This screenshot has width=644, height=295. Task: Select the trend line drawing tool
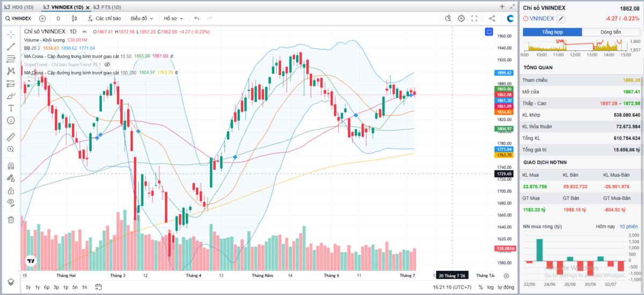[10, 46]
